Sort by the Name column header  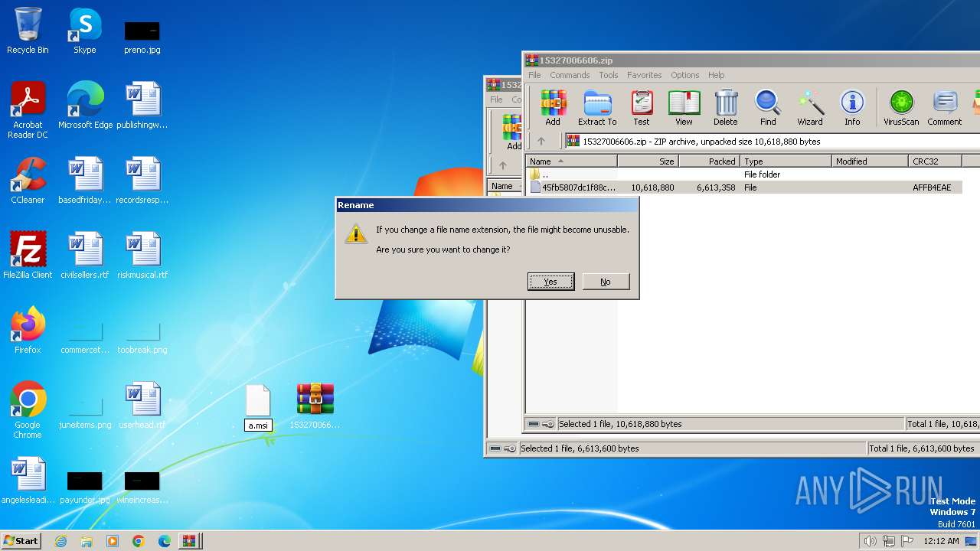coord(571,161)
